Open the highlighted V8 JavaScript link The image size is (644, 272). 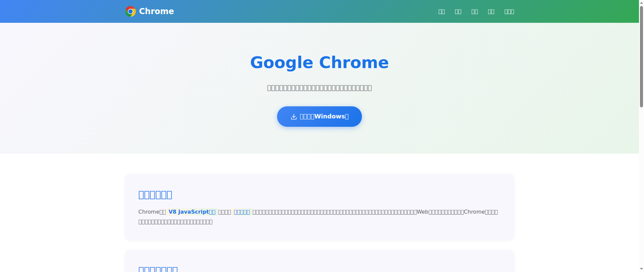(x=192, y=212)
